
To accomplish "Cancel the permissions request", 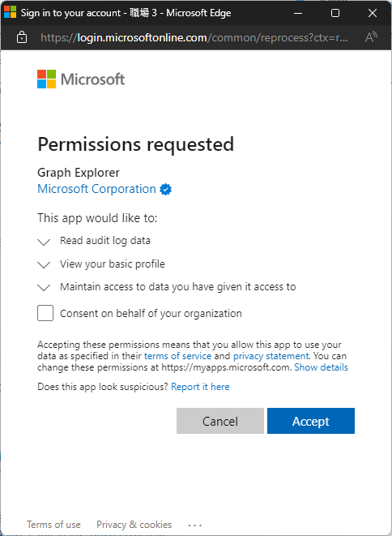I will [220, 421].
